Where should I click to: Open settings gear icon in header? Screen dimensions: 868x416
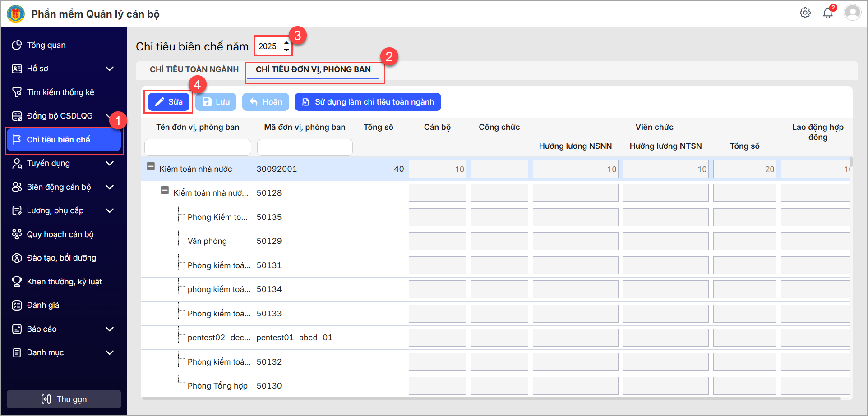point(805,13)
